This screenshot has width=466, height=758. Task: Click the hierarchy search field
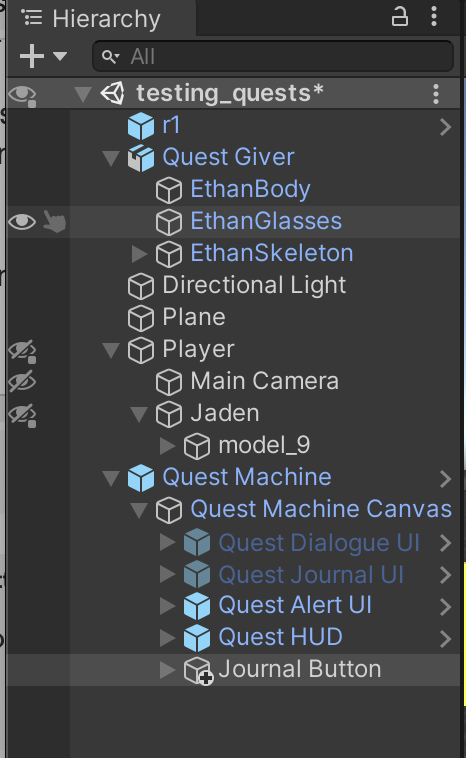(x=273, y=57)
